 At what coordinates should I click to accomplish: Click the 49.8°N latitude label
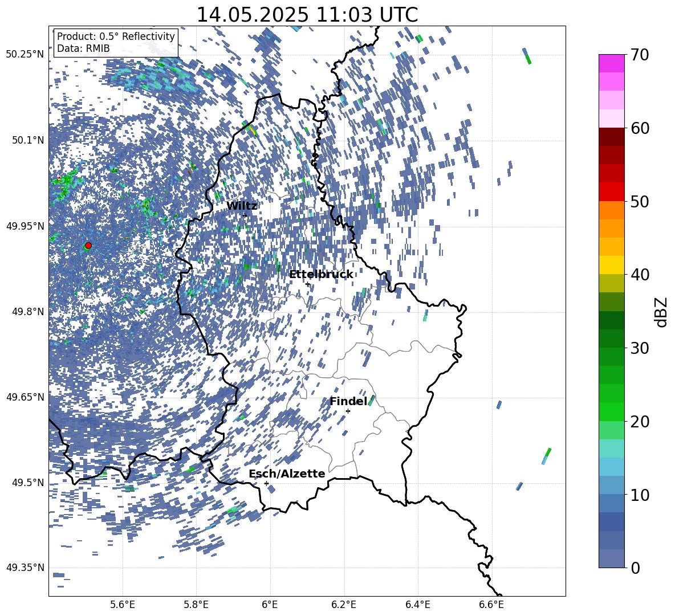click(x=27, y=312)
